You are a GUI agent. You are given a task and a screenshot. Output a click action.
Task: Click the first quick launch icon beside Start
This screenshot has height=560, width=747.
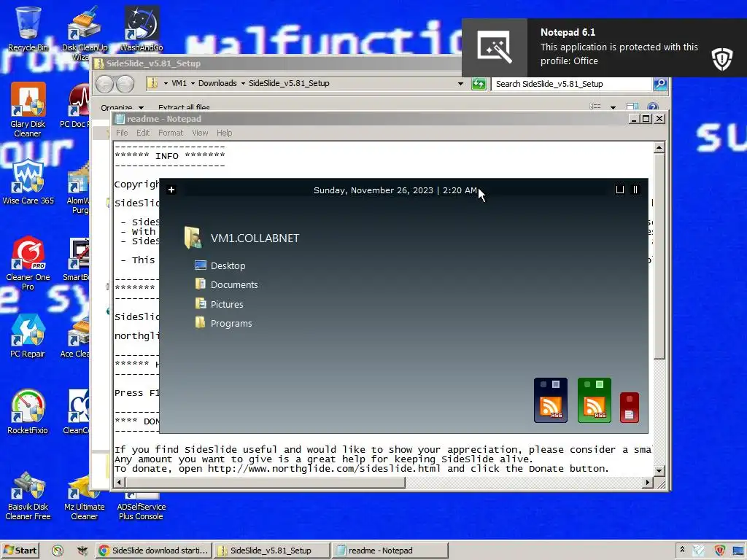pyautogui.click(x=58, y=551)
